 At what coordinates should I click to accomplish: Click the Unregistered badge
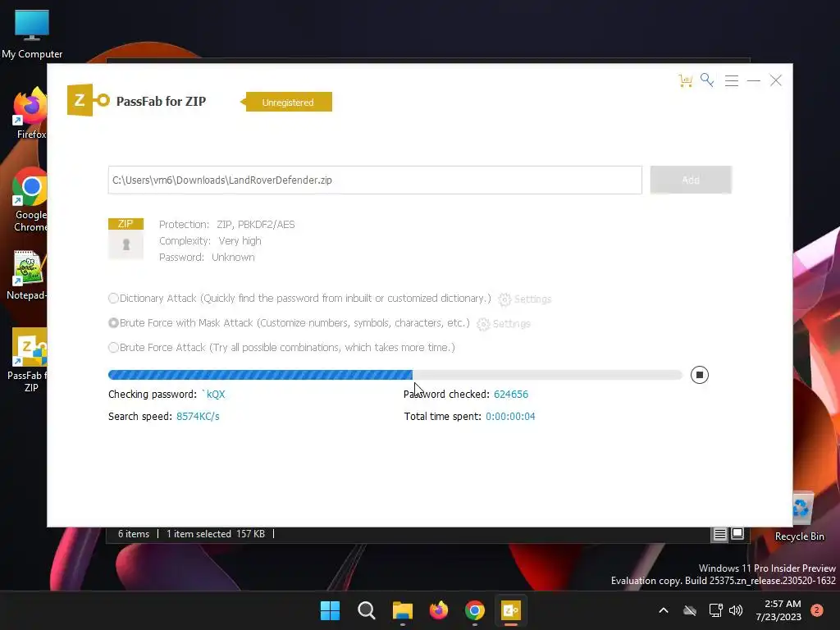(x=286, y=102)
